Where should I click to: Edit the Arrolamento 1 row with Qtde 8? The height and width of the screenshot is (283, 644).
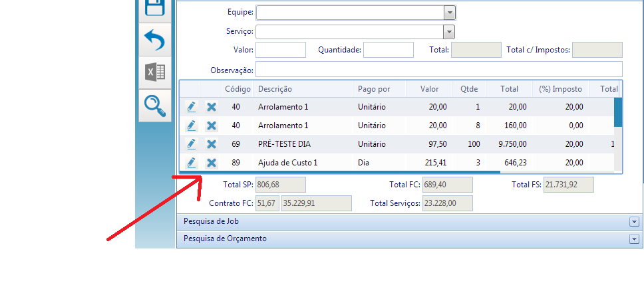pos(191,126)
